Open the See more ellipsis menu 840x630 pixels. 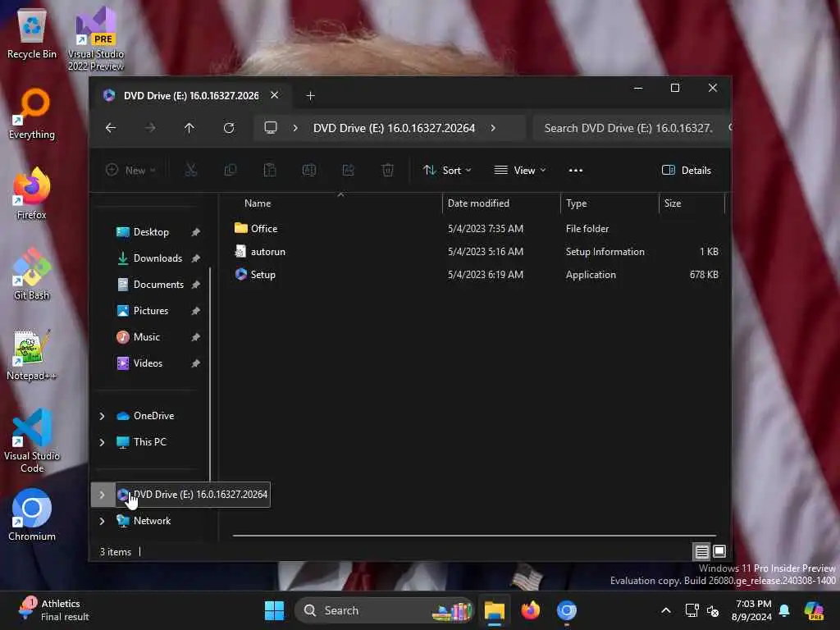575,171
